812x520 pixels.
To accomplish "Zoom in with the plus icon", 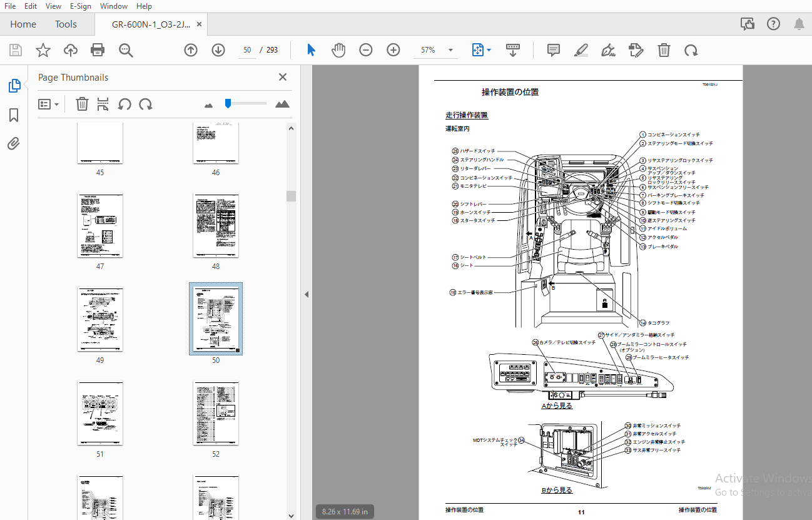I will 393,50.
